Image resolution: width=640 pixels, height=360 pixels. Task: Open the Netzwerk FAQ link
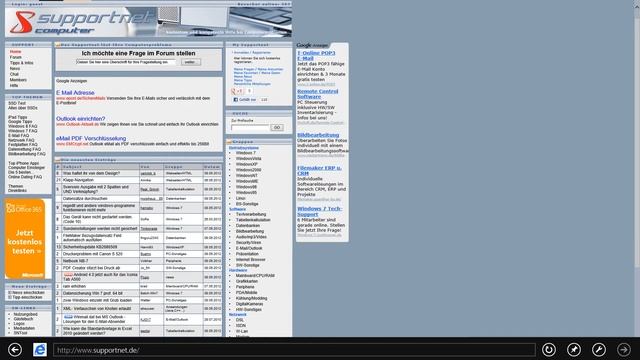[21, 140]
